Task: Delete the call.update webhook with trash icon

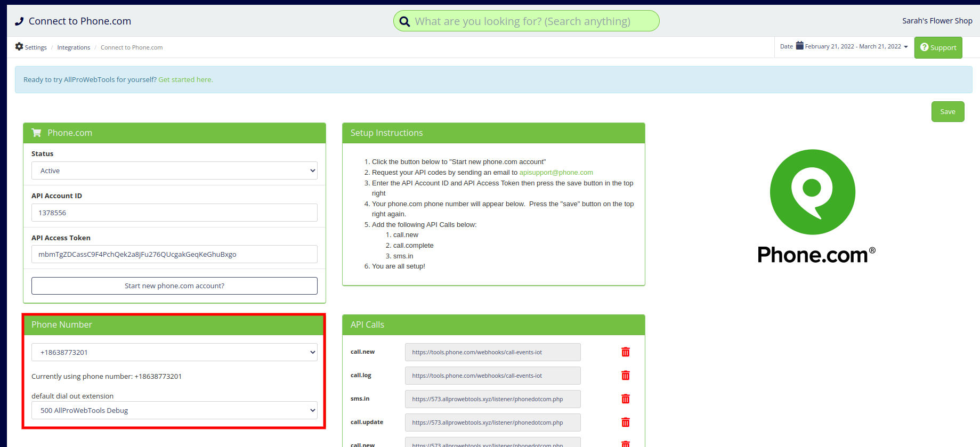Action: point(626,422)
